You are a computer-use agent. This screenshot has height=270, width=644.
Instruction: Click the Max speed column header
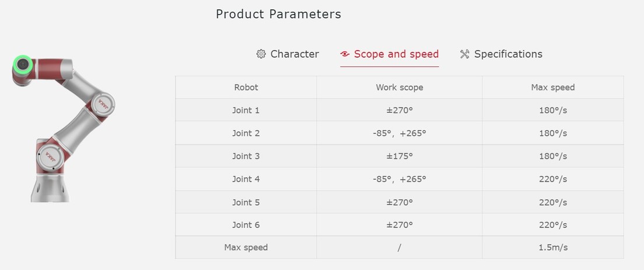(x=553, y=87)
